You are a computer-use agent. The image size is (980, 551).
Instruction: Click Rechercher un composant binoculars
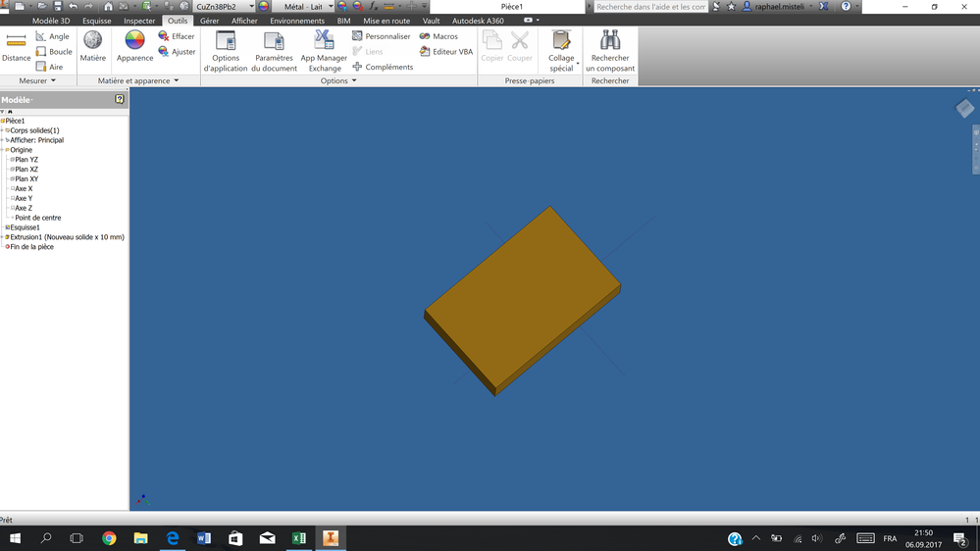610,51
